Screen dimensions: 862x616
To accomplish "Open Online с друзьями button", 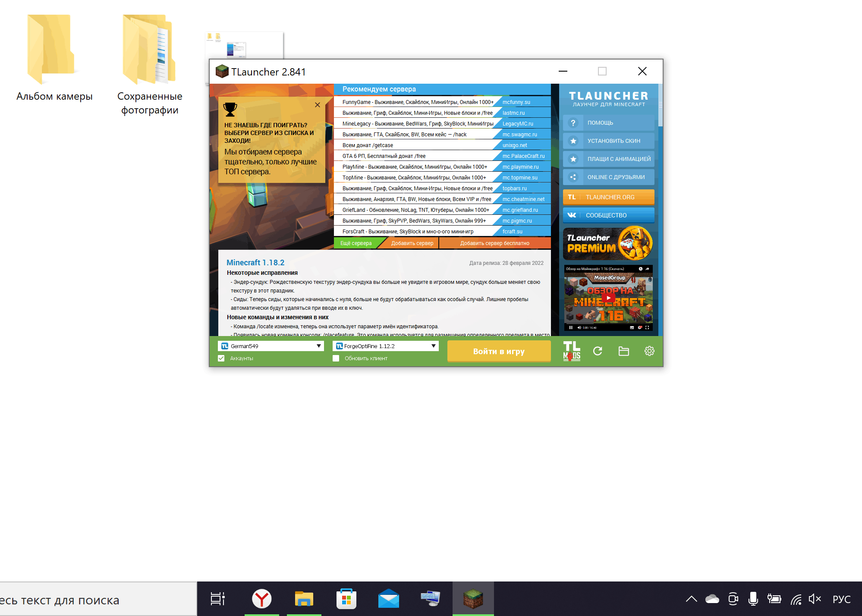I will (608, 177).
